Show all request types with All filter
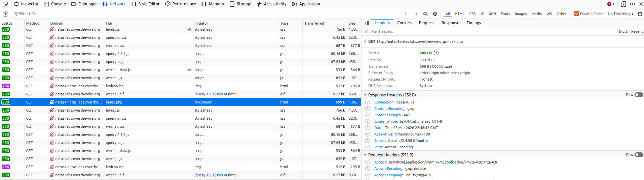This screenshot has height=180, width=644. [x=448, y=14]
